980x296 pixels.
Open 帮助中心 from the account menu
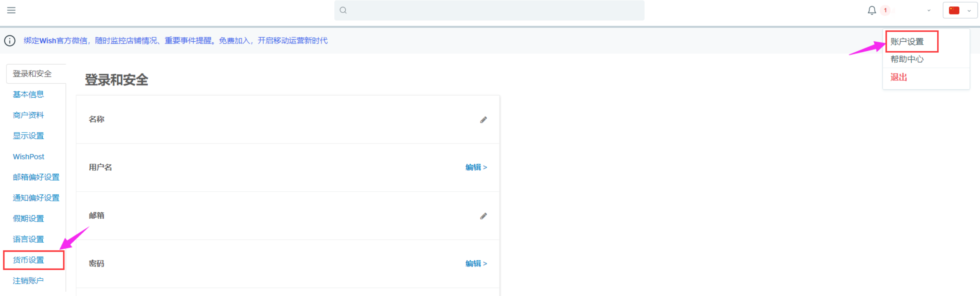click(x=907, y=59)
